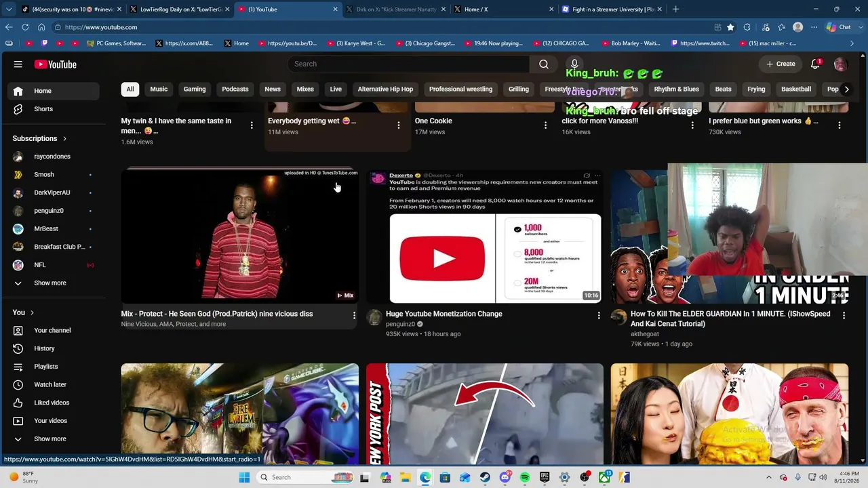Open the You section heading
The image size is (868, 488).
point(23,312)
